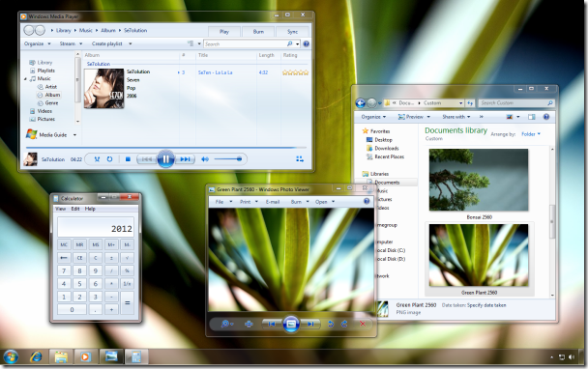The image size is (588, 369).
Task: Delete photo with red X icon
Action: point(363,324)
